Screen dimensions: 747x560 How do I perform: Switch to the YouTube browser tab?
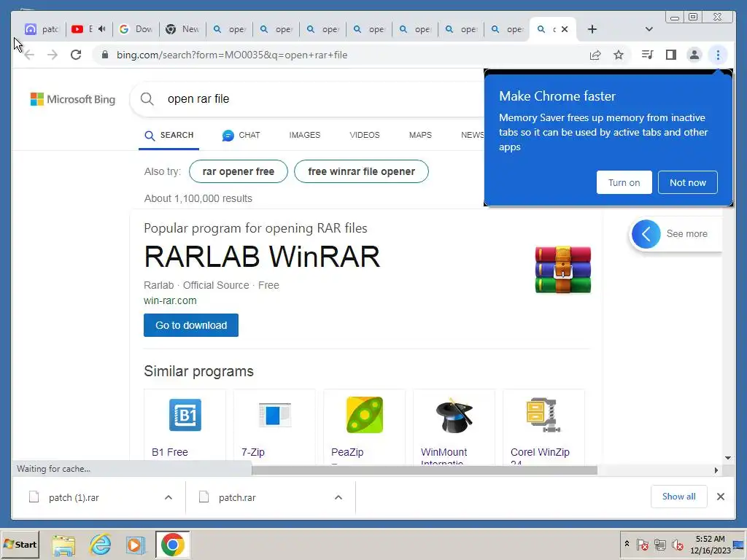click(88, 29)
